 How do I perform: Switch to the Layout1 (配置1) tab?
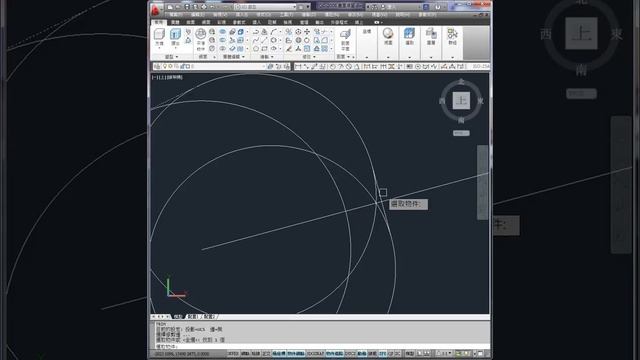(192, 317)
